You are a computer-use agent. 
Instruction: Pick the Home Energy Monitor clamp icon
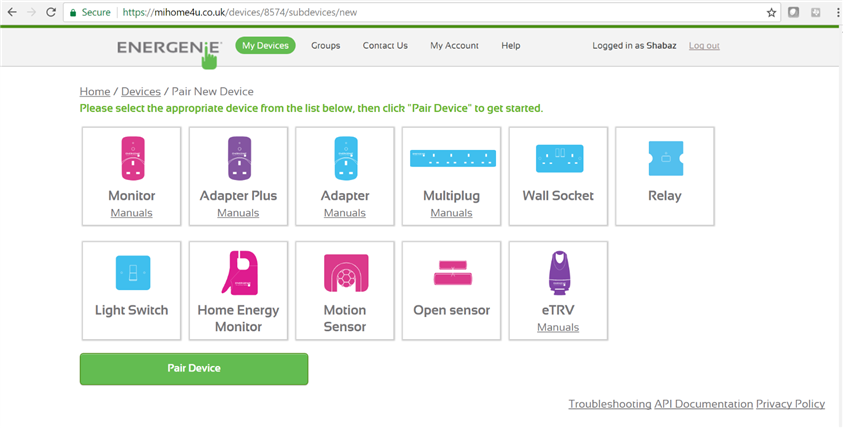[239, 273]
